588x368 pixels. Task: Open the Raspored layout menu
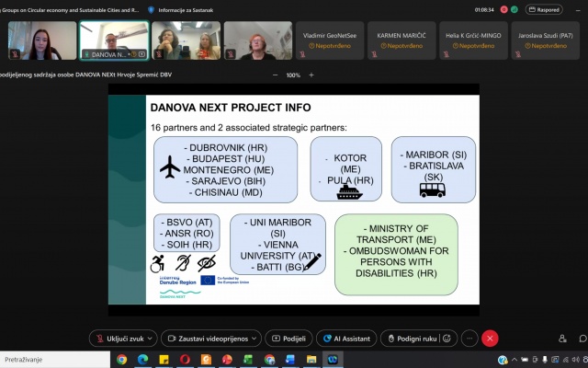point(544,10)
